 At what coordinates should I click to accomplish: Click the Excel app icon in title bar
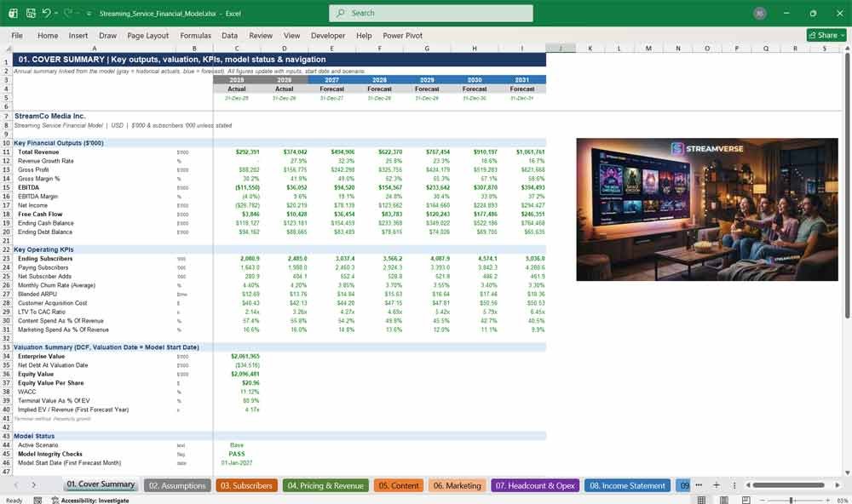[13, 13]
